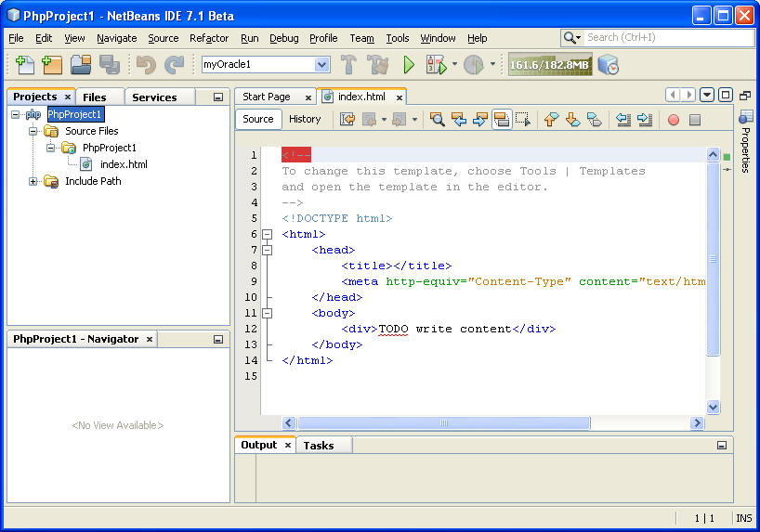Collapse the PhpProject1 root node
Viewport: 760px width, 532px height.
pyautogui.click(x=16, y=114)
